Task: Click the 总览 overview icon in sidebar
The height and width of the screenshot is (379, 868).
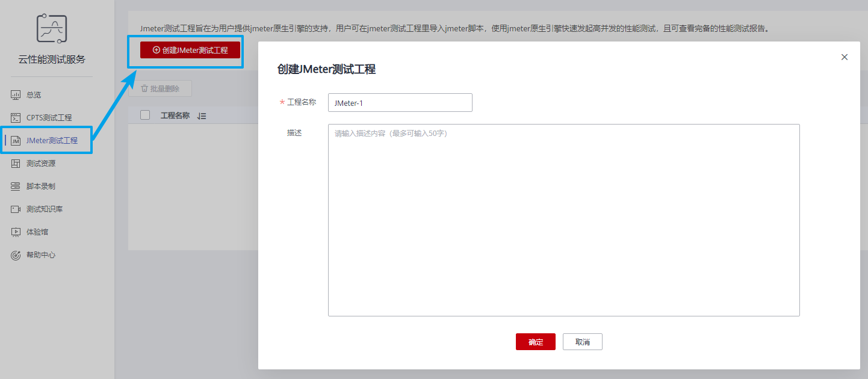Action: pyautogui.click(x=16, y=95)
